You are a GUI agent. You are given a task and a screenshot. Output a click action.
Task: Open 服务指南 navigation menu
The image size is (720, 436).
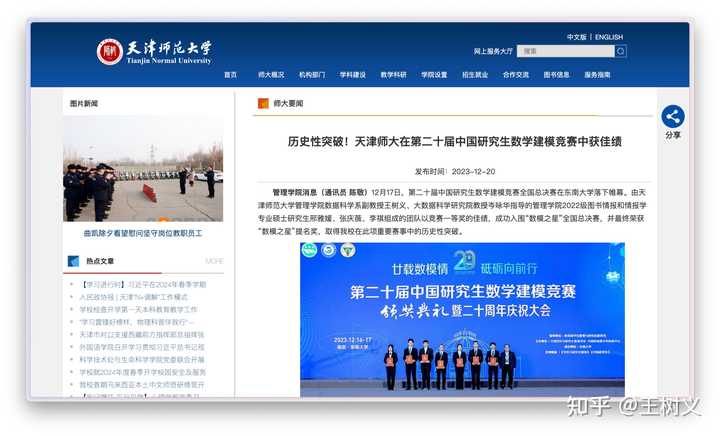coord(597,75)
